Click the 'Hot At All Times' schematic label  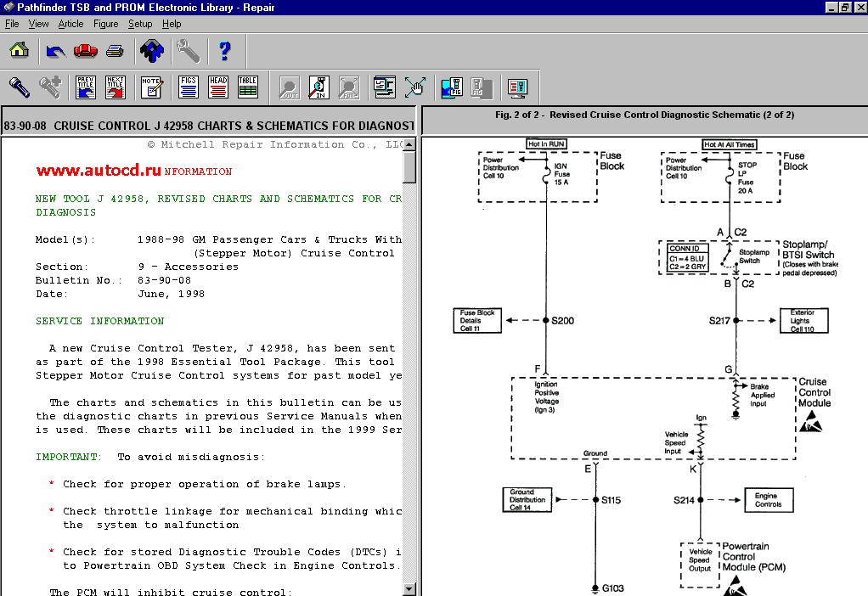[729, 144]
